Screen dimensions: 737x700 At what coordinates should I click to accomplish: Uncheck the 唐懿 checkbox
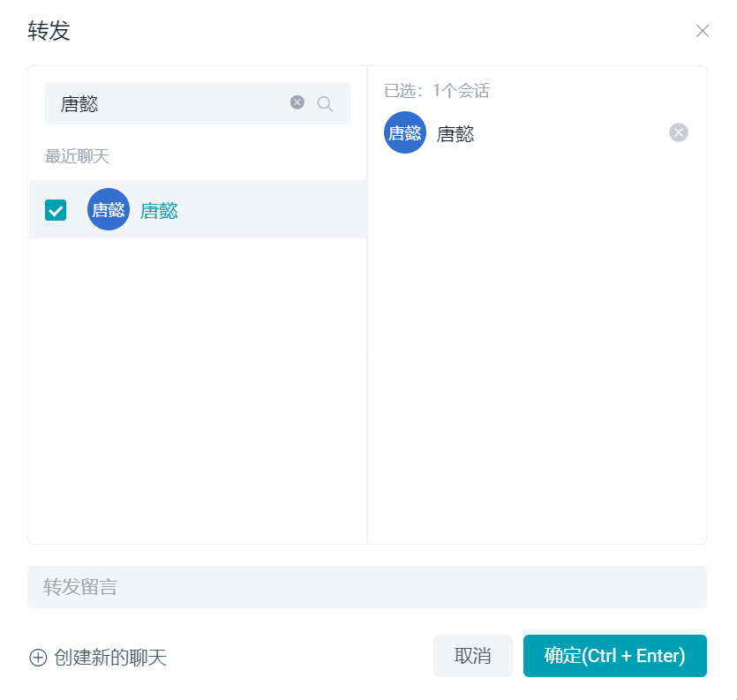tap(56, 210)
